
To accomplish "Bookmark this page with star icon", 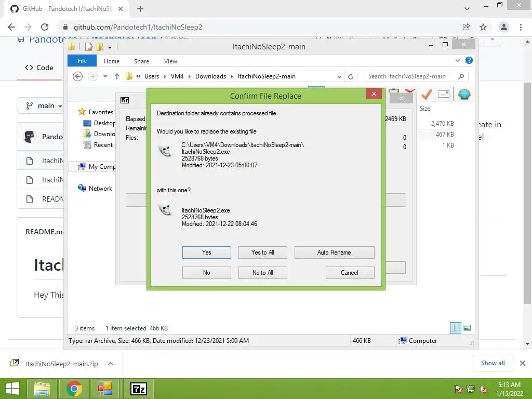I will [483, 27].
